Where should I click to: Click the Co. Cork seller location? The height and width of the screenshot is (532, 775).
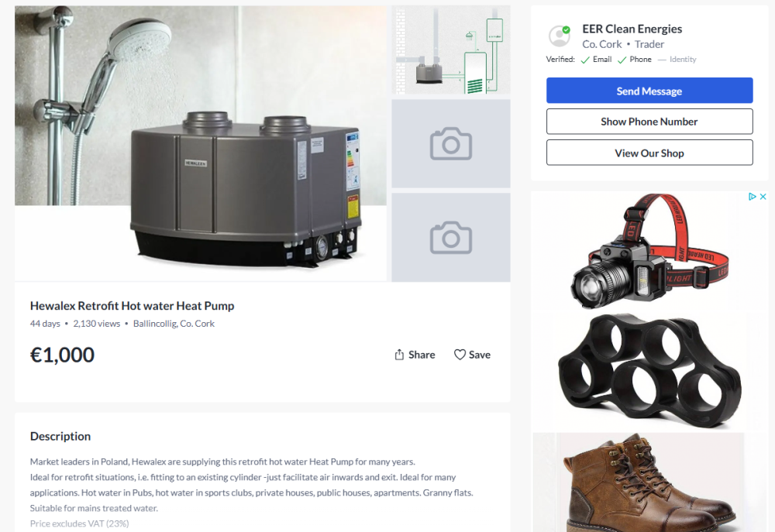click(x=601, y=44)
